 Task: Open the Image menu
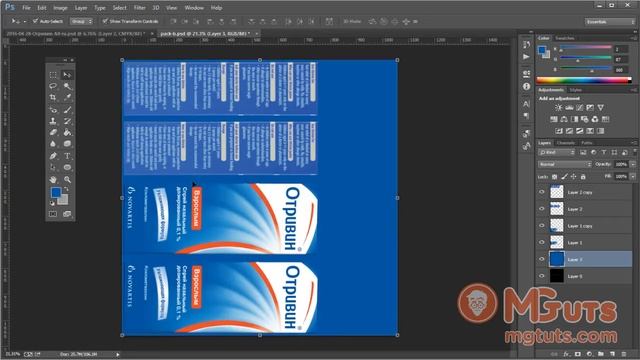tap(60, 8)
